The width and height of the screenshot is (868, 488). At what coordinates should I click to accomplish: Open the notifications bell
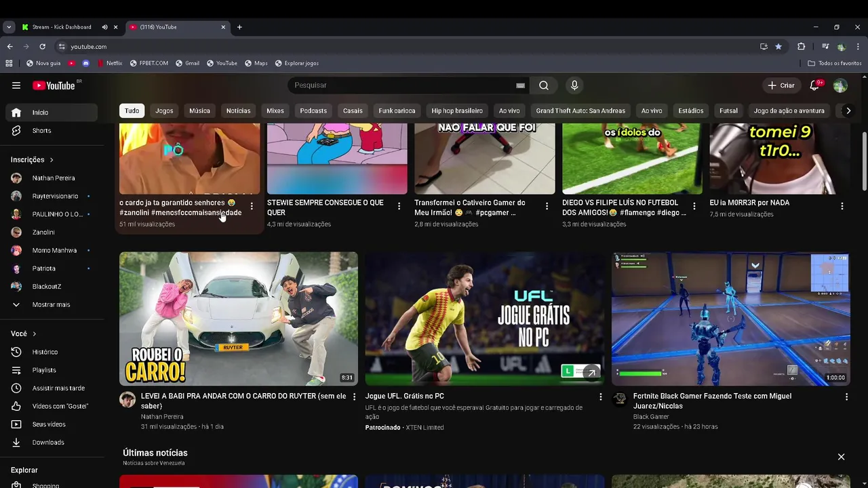tap(814, 85)
